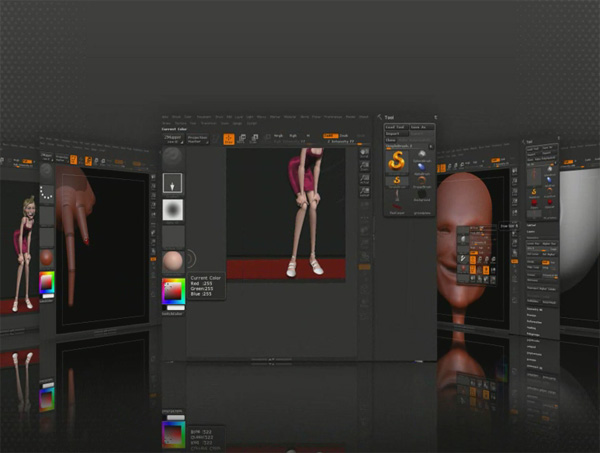Select Scale mode icon in center window
Image resolution: width=600 pixels, height=453 pixels.
[x=254, y=139]
